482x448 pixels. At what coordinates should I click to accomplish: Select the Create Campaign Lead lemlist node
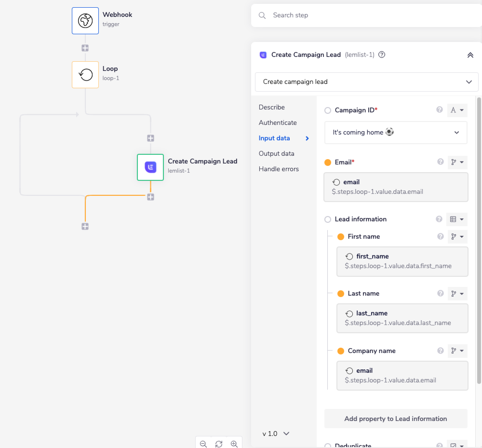[x=150, y=167]
